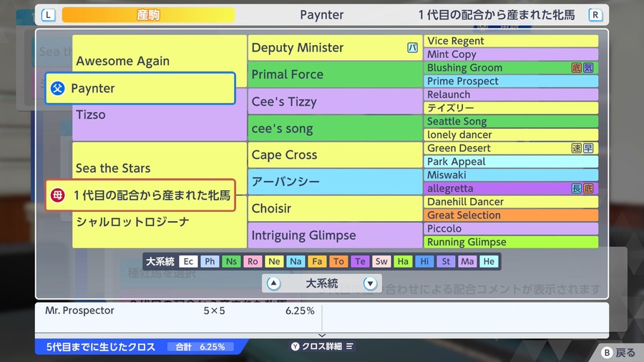Select cee's song cell
The width and height of the screenshot is (644, 362).
(x=335, y=128)
